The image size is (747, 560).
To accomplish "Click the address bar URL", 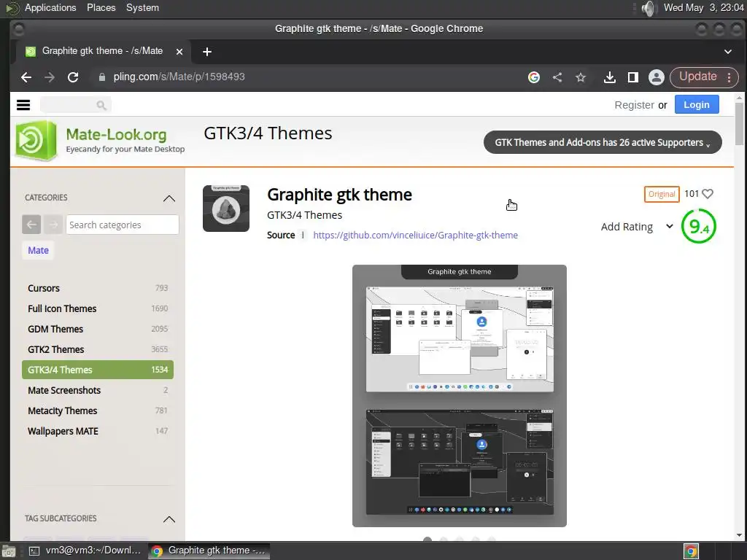I will click(x=179, y=77).
